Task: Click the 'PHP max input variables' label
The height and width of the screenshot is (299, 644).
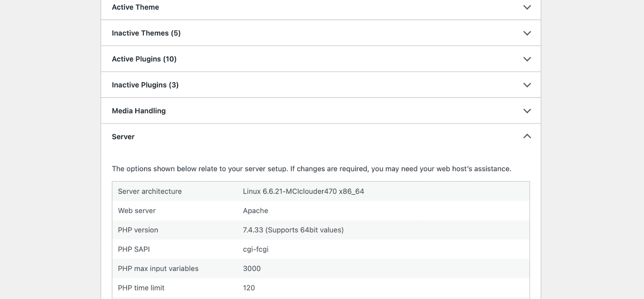Action: tap(158, 269)
